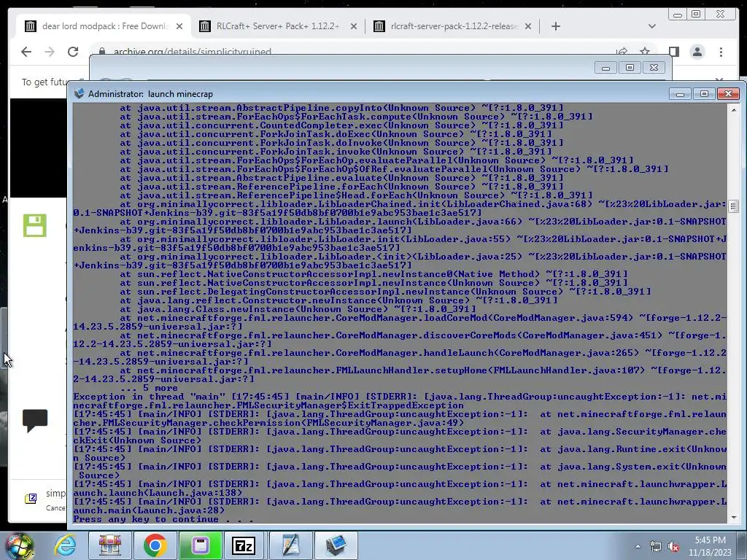Minimize the 'launch minecrap' console window
Screen dimensions: 747x560
click(680, 94)
